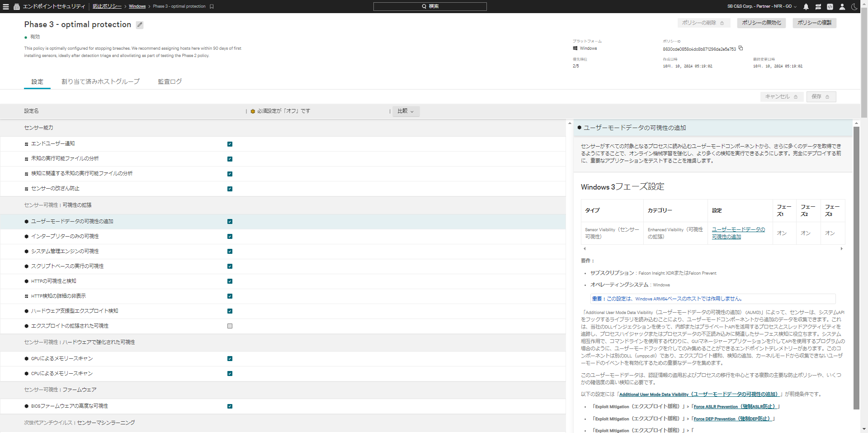The width and height of the screenshot is (868, 433).
Task: Click the キャンセル button
Action: (782, 97)
